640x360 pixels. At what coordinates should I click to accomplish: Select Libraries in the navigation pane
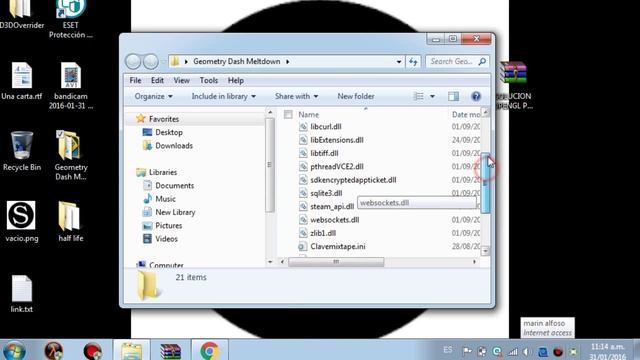coord(162,172)
